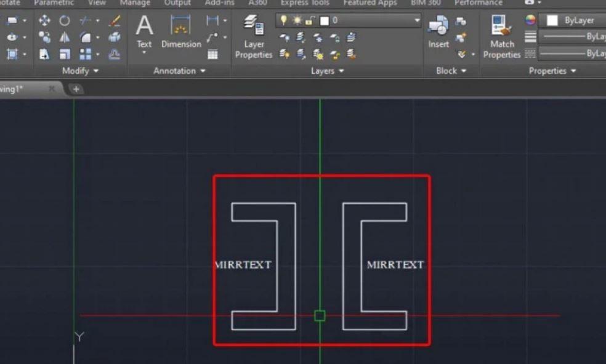Image resolution: width=606 pixels, height=364 pixels.
Task: Click the Linear dimension icon
Action: click(212, 20)
